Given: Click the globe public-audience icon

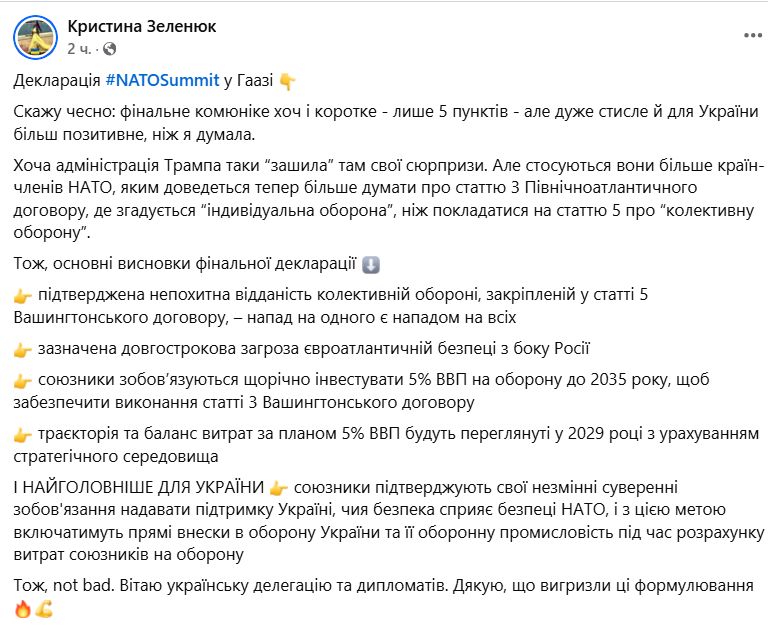Looking at the screenshot, I should point(109,48).
